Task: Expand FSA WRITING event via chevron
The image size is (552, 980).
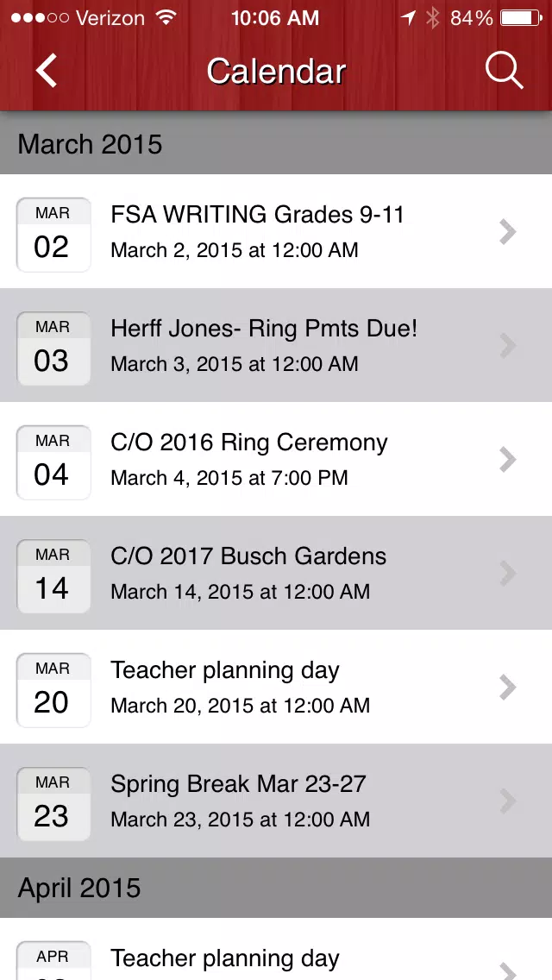Action: [508, 232]
